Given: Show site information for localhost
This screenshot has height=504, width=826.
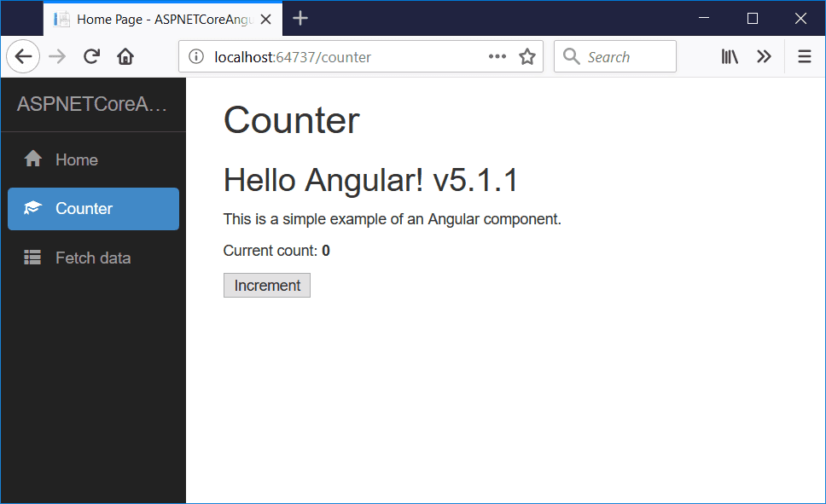Looking at the screenshot, I should [x=196, y=56].
